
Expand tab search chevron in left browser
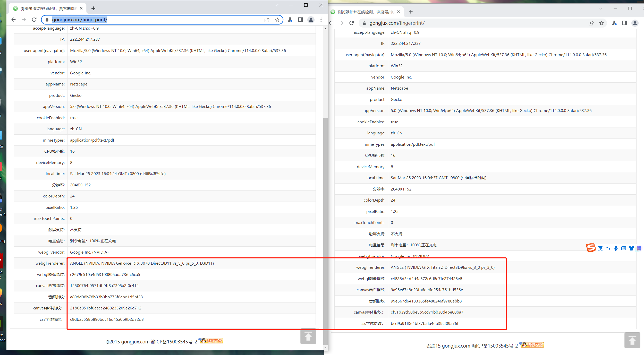tap(276, 5)
